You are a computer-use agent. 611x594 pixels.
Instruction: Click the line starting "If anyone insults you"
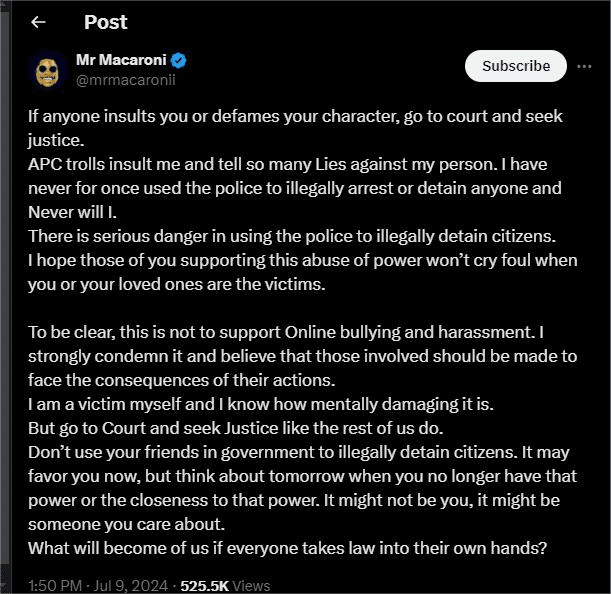pyautogui.click(x=295, y=115)
